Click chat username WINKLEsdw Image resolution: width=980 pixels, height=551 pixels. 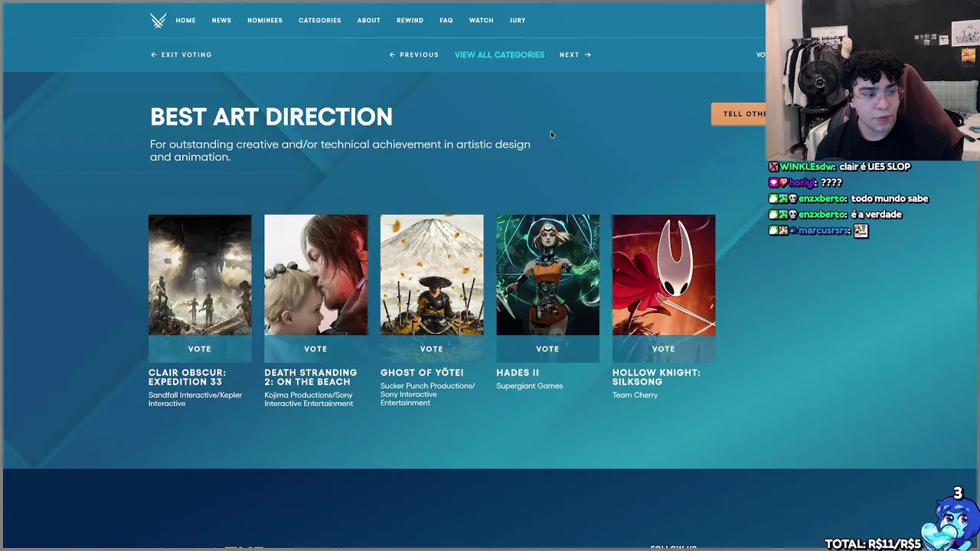click(x=807, y=167)
